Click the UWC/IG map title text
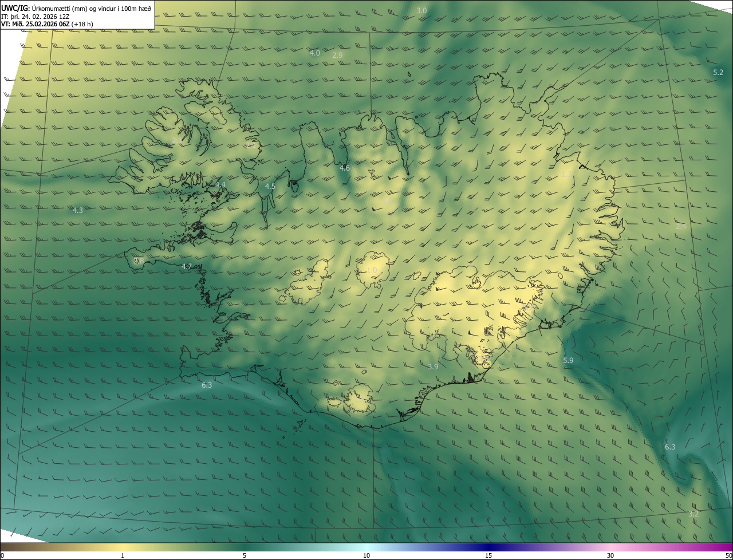This screenshot has width=733, height=560. pos(76,8)
